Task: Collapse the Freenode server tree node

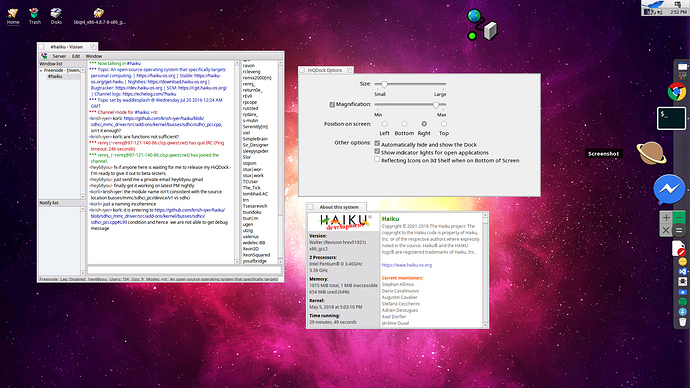Action: [x=41, y=70]
